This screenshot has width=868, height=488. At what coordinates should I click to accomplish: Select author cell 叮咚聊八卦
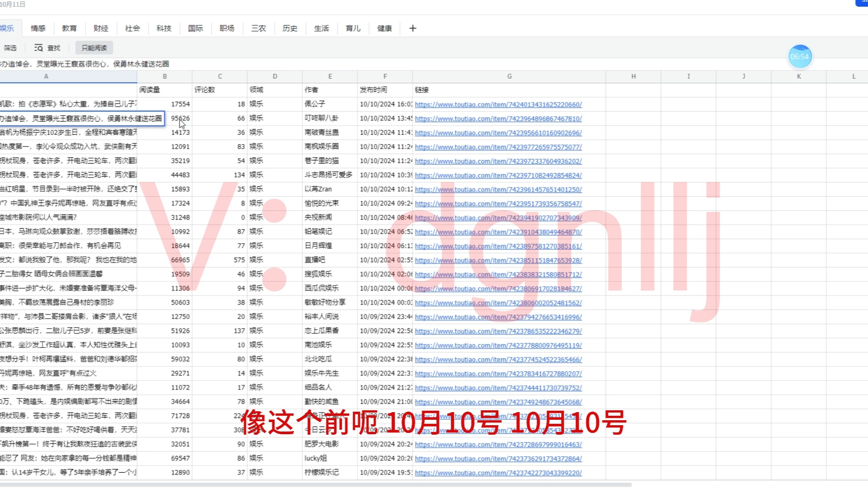[x=330, y=118]
